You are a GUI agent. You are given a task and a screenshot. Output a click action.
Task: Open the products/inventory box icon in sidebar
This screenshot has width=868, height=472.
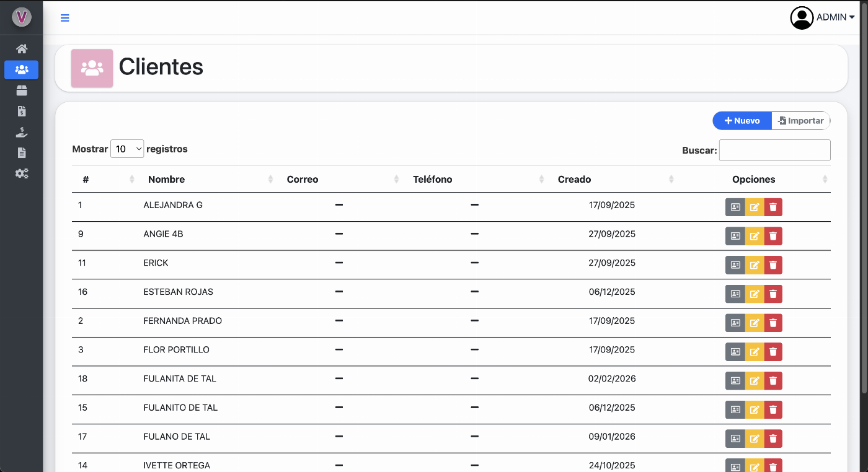tap(21, 90)
